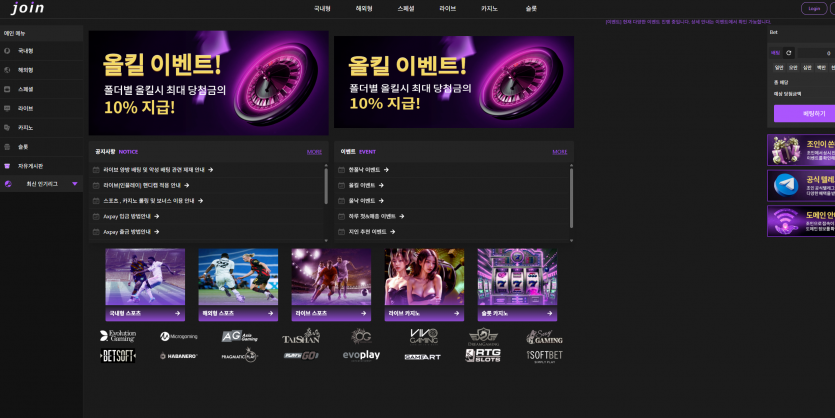The width and height of the screenshot is (835, 418).
Task: Open the gift box 조인이 쏜다 banner
Action: 801,150
